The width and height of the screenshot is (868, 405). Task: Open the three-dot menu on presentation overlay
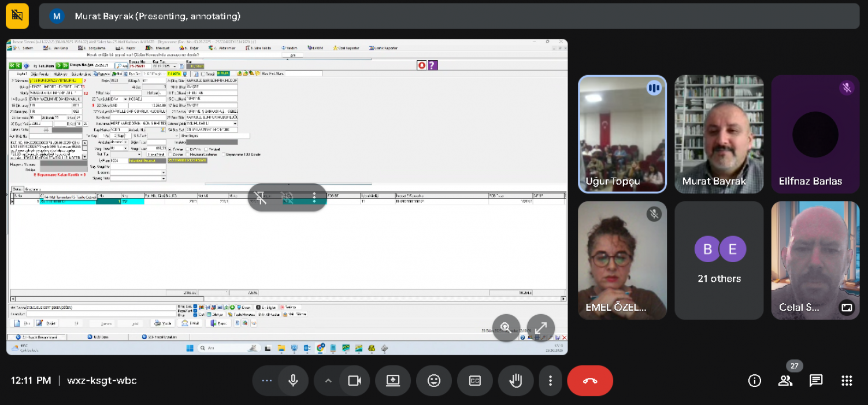point(314,198)
